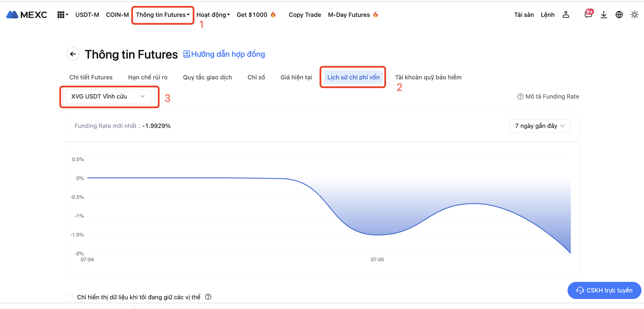Expand the XVG USDT Vĩnh cửu dropdown

pyautogui.click(x=108, y=97)
